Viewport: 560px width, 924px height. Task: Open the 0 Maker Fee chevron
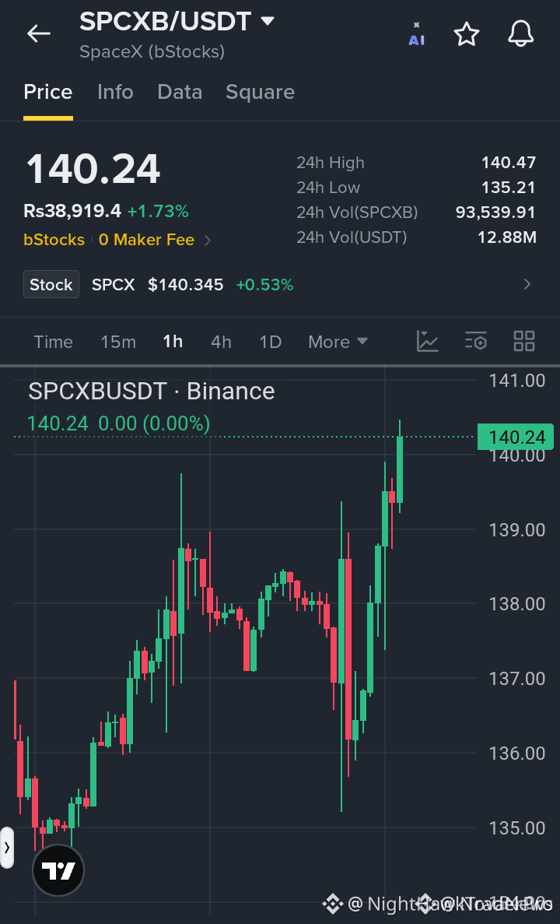tap(207, 240)
